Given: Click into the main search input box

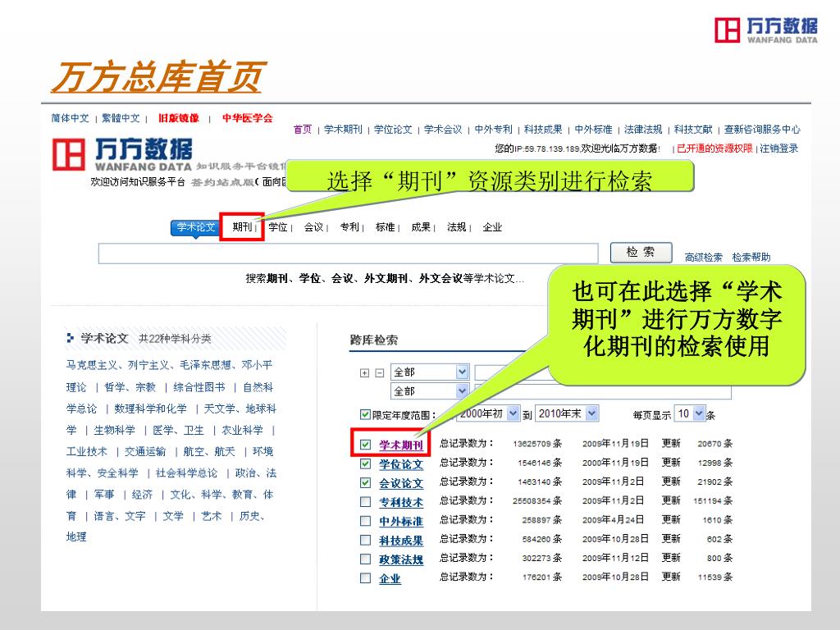Looking at the screenshot, I should (x=348, y=253).
